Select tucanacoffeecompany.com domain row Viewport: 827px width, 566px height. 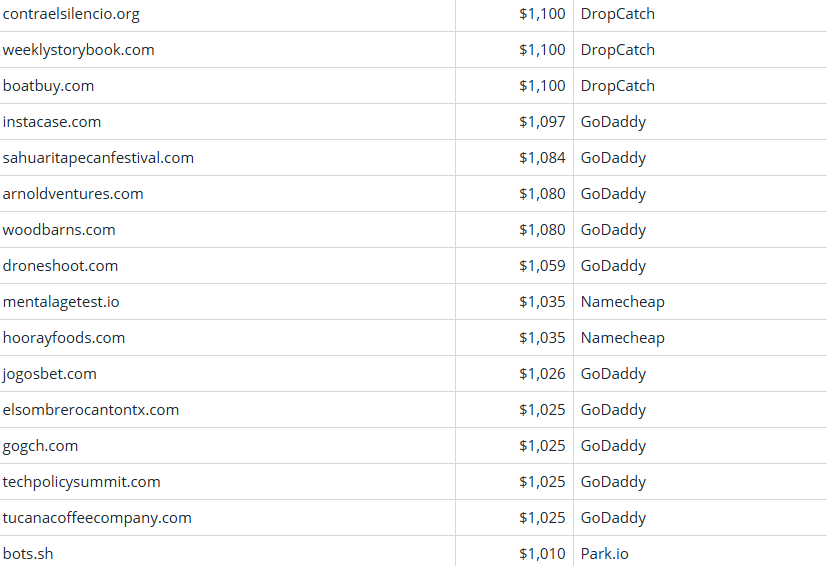(97, 518)
